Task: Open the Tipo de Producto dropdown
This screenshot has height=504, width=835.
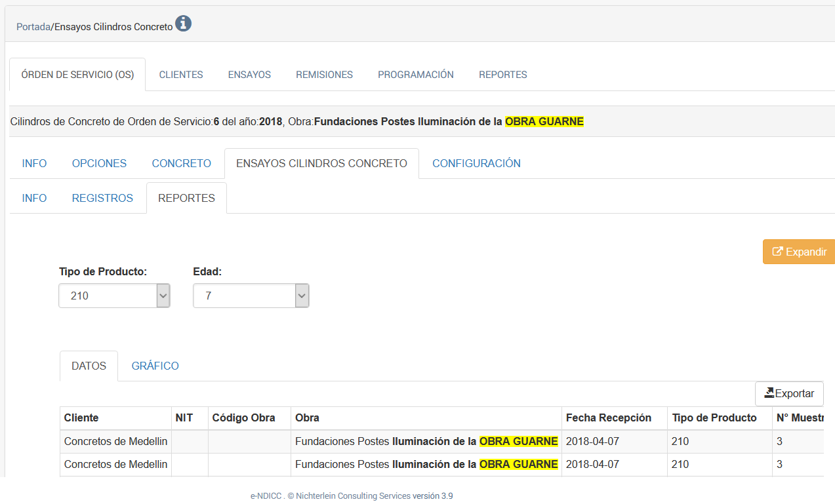Action: click(x=114, y=296)
